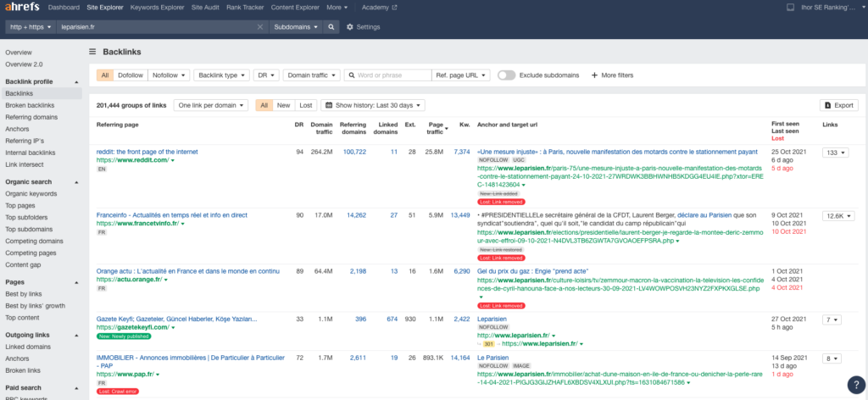Click linked domains value 674
The image size is (868, 400).
click(392, 319)
